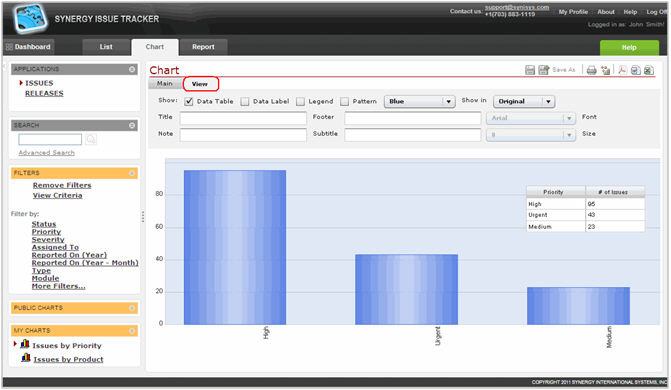Click the search magnifier icon
The image size is (671, 390).
pyautogui.click(x=91, y=139)
